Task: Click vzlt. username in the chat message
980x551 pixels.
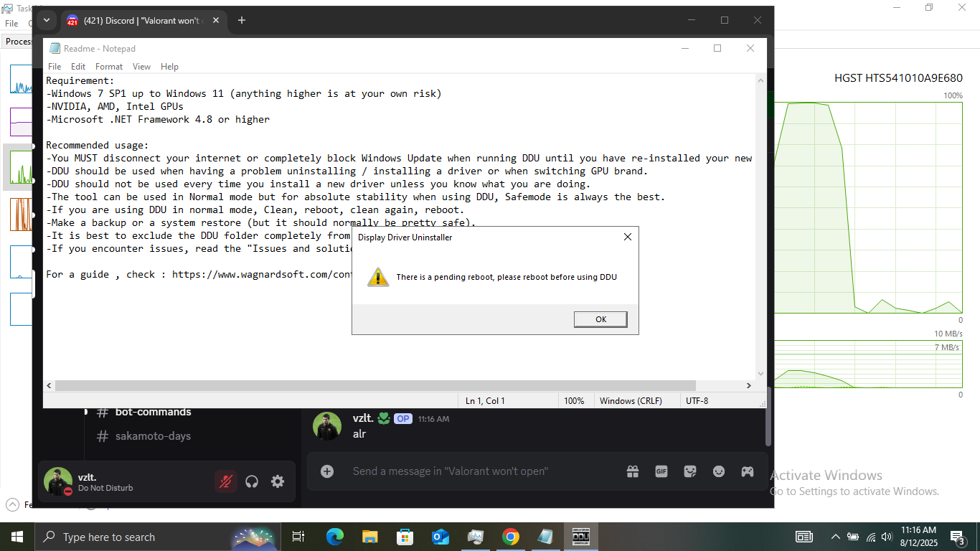Action: pyautogui.click(x=363, y=418)
